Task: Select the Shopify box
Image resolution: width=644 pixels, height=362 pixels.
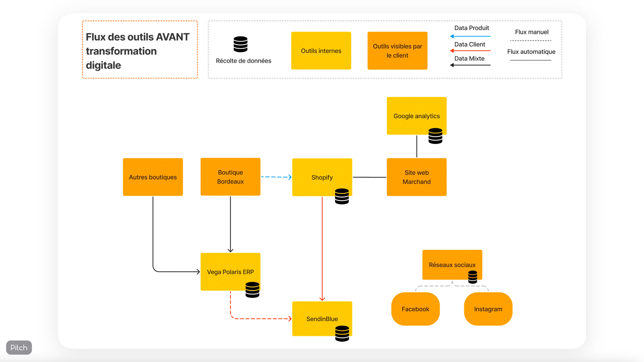Action: click(x=322, y=177)
